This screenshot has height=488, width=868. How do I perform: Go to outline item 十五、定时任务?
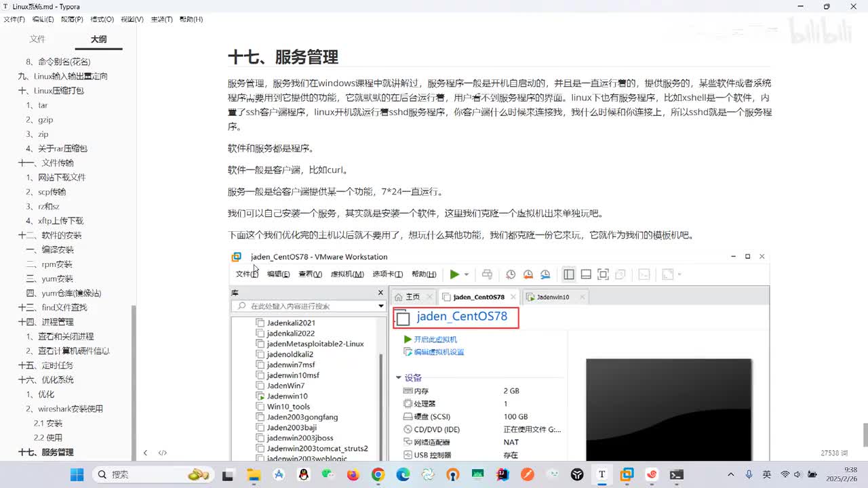tap(46, 365)
